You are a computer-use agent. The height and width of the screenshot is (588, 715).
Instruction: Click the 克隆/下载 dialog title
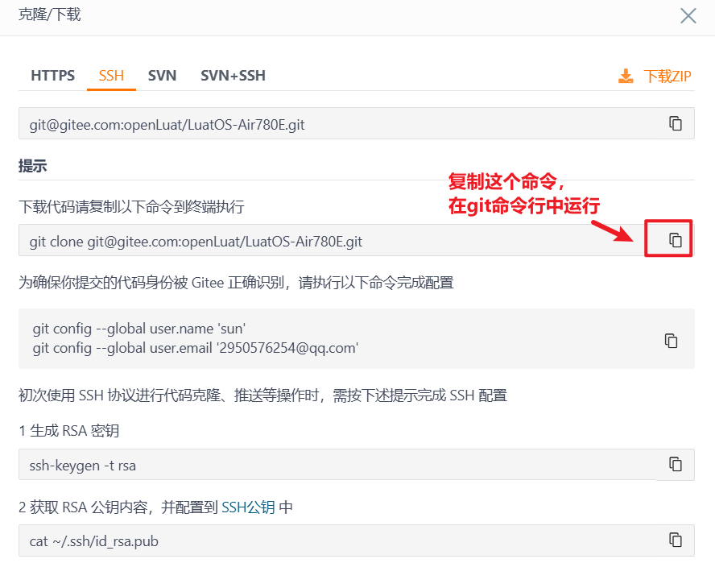coord(50,14)
